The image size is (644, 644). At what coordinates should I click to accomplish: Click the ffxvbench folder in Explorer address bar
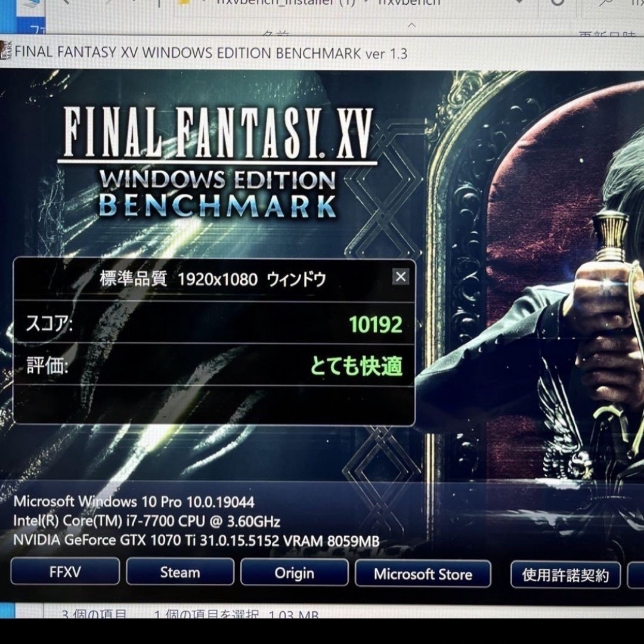408,2
